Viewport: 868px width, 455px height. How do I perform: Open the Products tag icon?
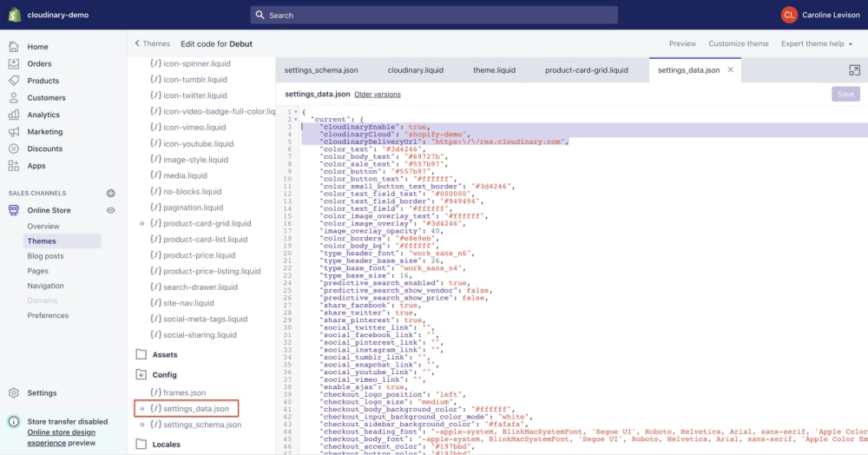pyautogui.click(x=14, y=81)
